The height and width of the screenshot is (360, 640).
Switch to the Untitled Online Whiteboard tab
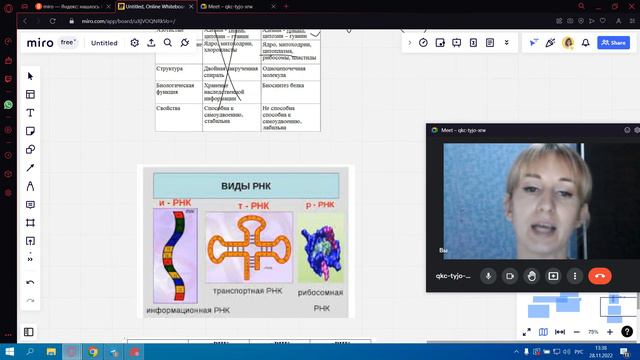(x=155, y=7)
